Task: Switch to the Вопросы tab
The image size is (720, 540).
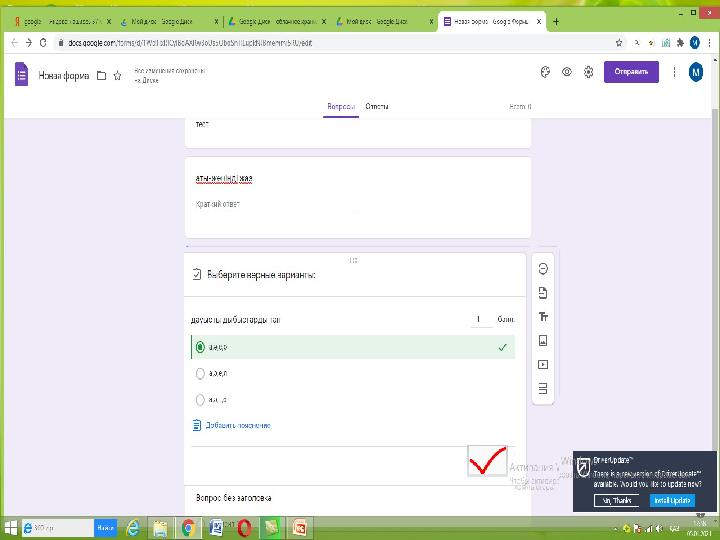Action: coord(341,107)
